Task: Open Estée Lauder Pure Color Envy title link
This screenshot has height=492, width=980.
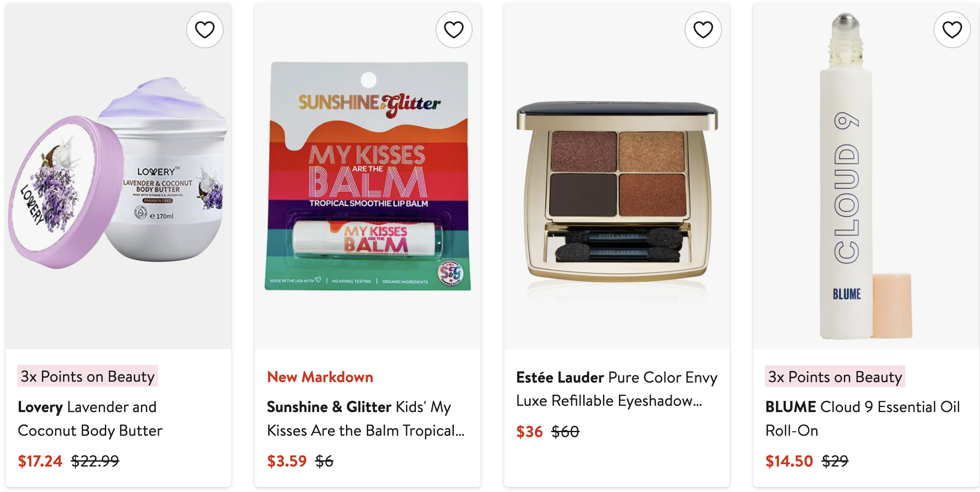Action: [x=616, y=389]
